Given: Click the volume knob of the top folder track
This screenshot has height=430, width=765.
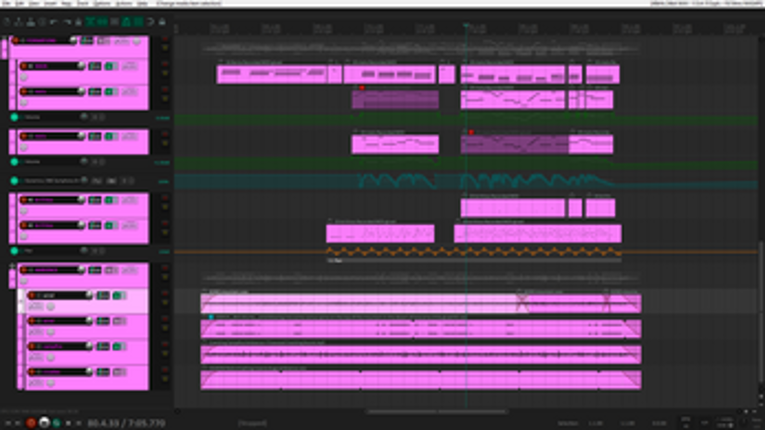Looking at the screenshot, I should pyautogui.click(x=73, y=41).
